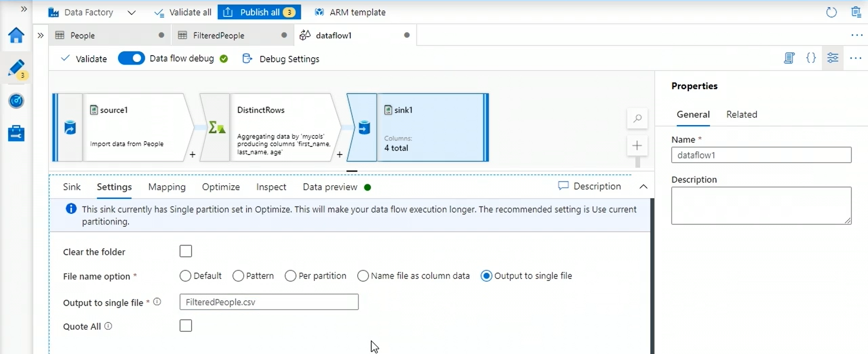
Task: Expand the collapsed resource pane arrows
Action: point(40,35)
